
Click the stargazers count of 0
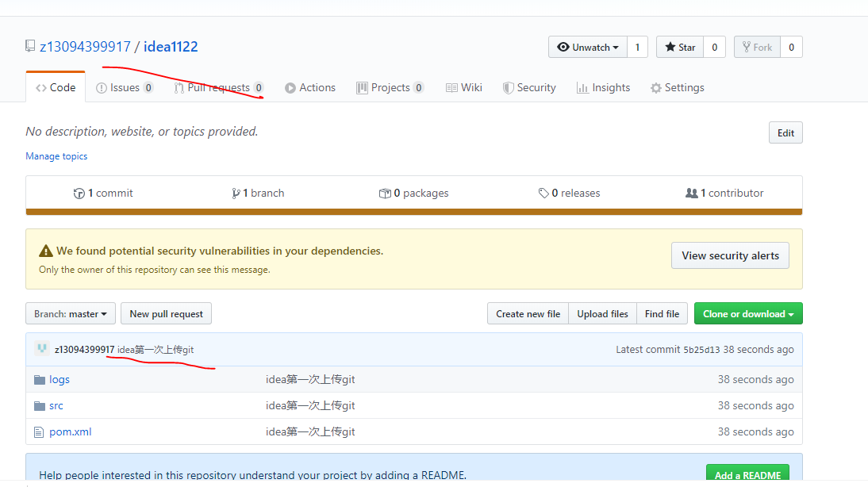[714, 47]
